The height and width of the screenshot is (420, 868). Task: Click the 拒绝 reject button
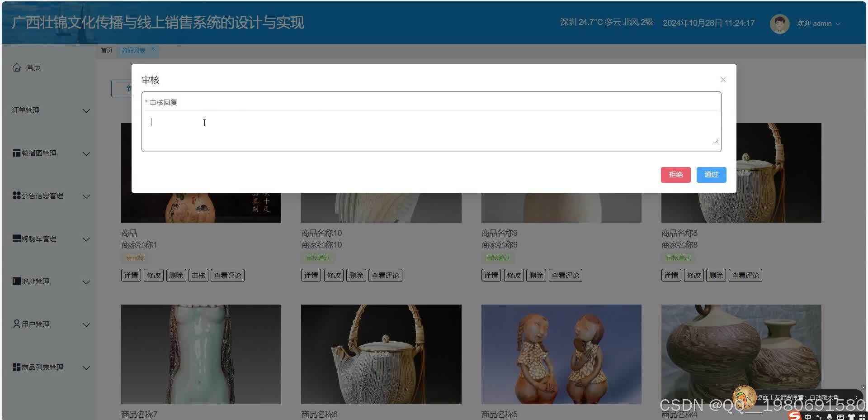pos(675,174)
